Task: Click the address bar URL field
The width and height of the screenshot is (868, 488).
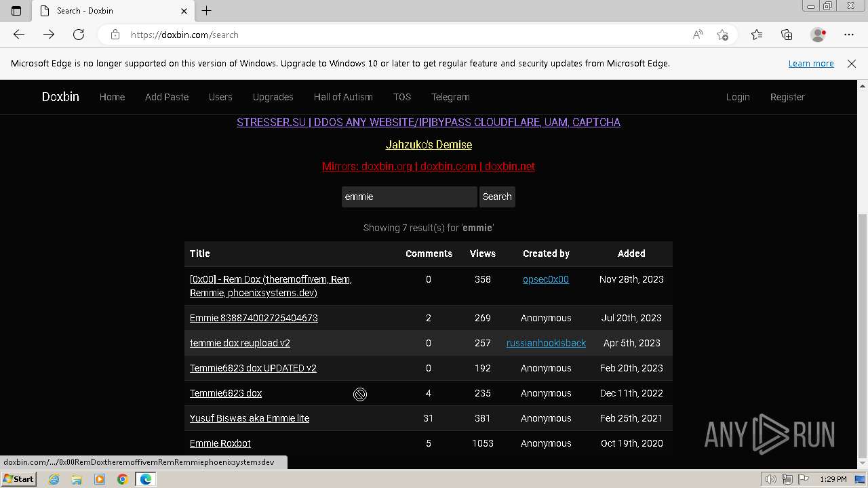Action: pos(407,35)
